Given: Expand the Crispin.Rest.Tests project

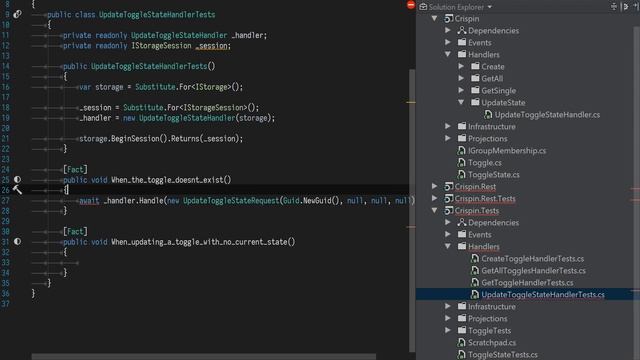Looking at the screenshot, I should 435,198.
